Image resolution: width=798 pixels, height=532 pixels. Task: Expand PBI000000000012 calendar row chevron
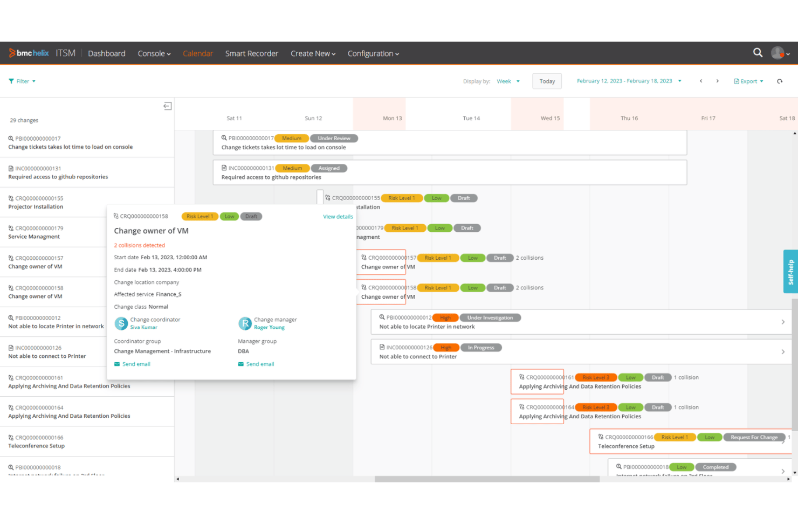point(783,322)
